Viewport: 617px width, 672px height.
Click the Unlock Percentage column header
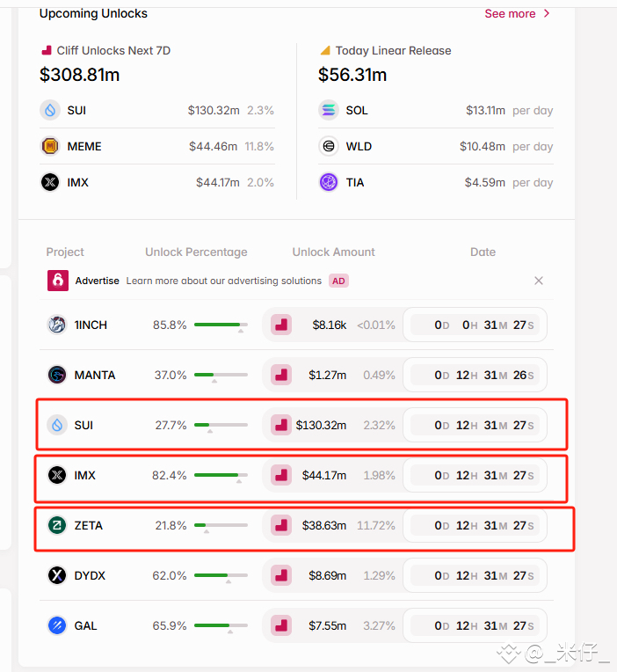tap(196, 252)
